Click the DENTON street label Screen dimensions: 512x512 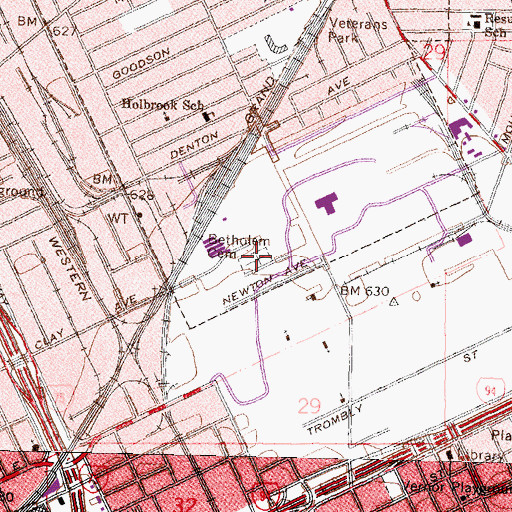(x=194, y=145)
